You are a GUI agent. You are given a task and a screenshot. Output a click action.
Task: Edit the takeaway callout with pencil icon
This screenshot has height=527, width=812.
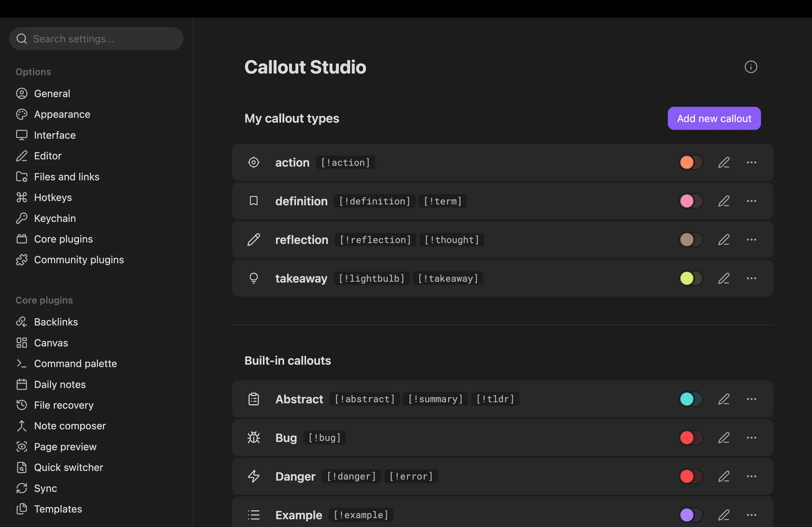click(x=724, y=279)
